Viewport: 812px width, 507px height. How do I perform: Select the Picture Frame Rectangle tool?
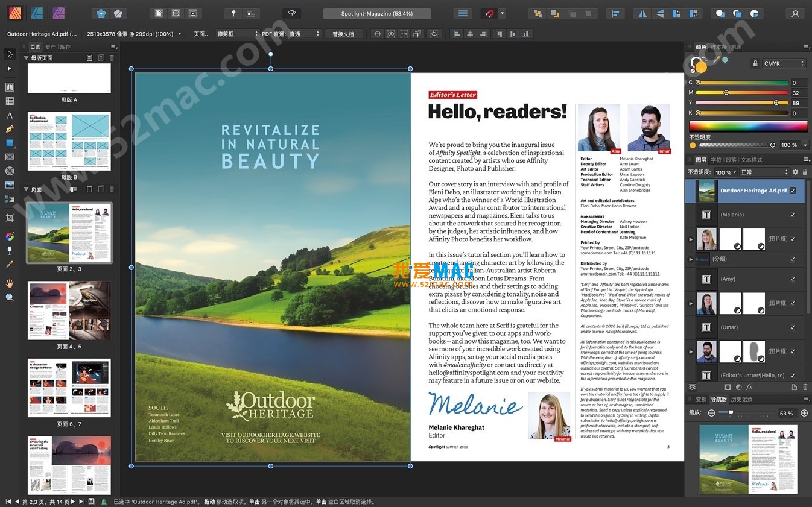pos(10,157)
